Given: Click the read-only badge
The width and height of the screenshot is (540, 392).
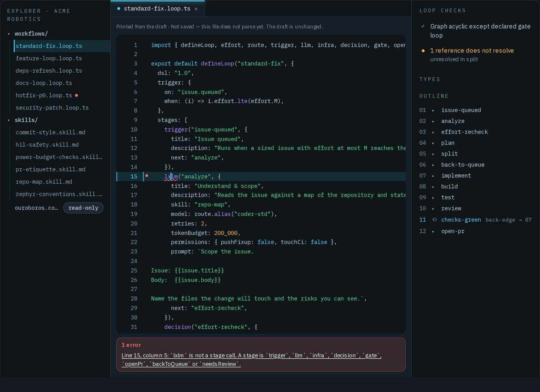Looking at the screenshot, I should click(83, 208).
